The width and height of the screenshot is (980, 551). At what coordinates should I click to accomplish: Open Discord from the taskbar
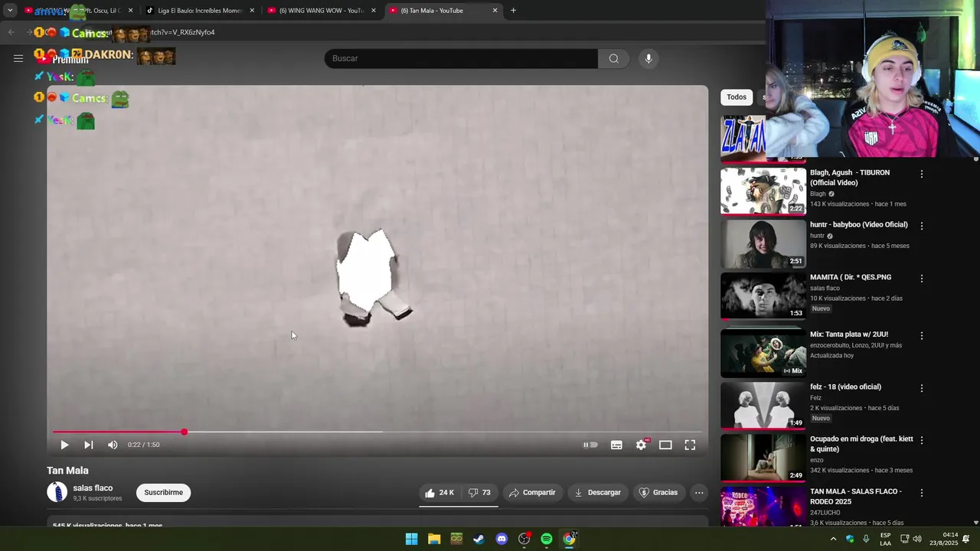pyautogui.click(x=501, y=539)
